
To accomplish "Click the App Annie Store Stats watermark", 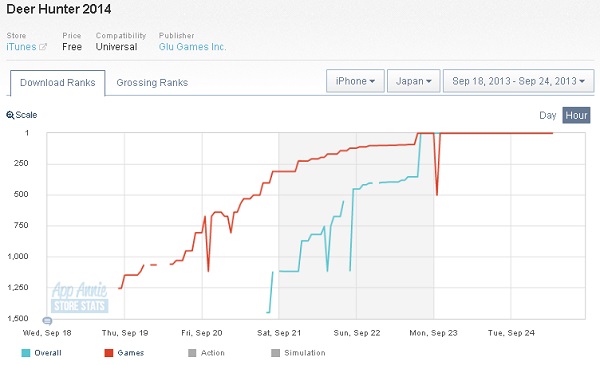I will coord(80,298).
